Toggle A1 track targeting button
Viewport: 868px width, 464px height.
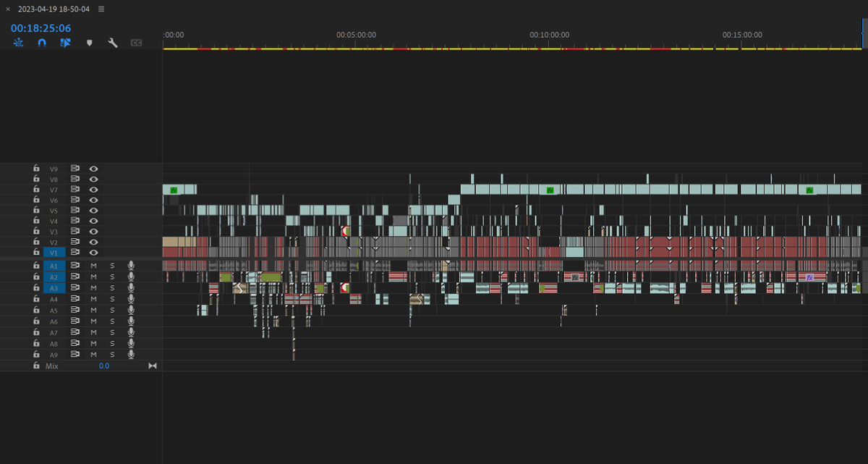pos(54,266)
